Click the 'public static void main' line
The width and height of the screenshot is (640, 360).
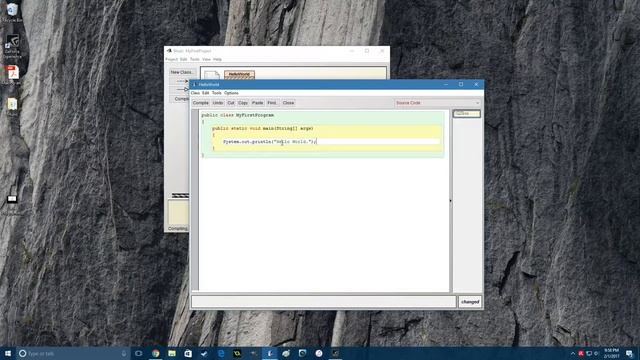click(x=262, y=128)
